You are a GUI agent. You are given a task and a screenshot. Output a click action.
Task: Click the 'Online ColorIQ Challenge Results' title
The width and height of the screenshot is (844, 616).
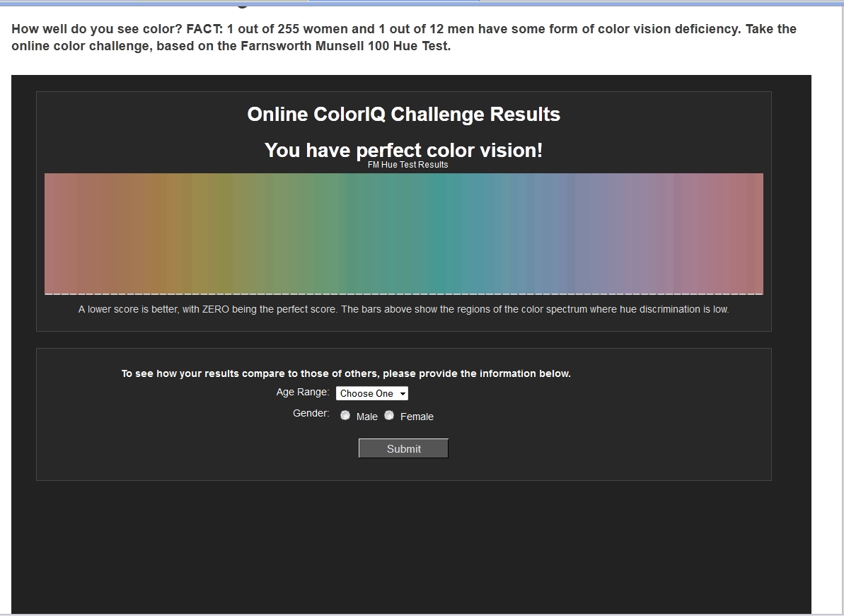point(404,114)
